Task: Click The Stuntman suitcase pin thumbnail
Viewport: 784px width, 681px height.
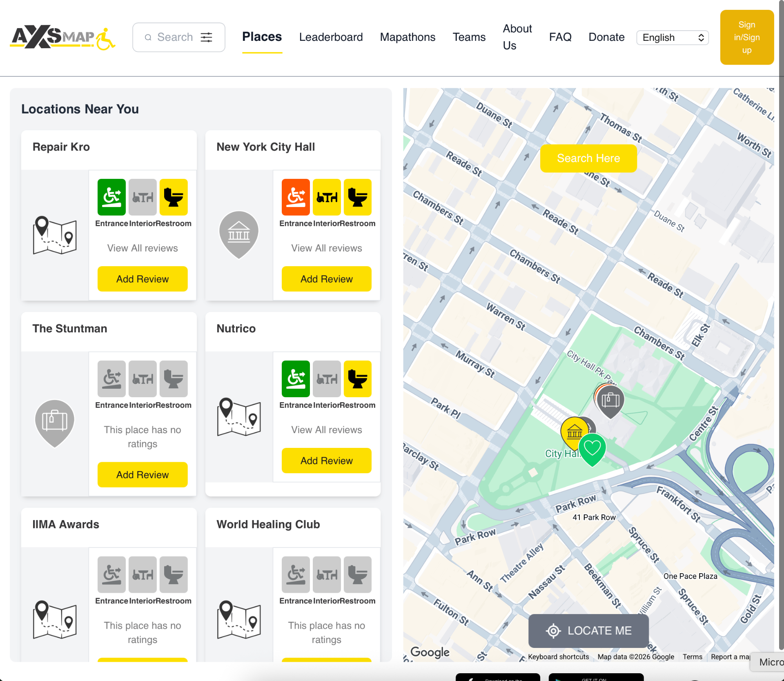Action: tap(55, 423)
